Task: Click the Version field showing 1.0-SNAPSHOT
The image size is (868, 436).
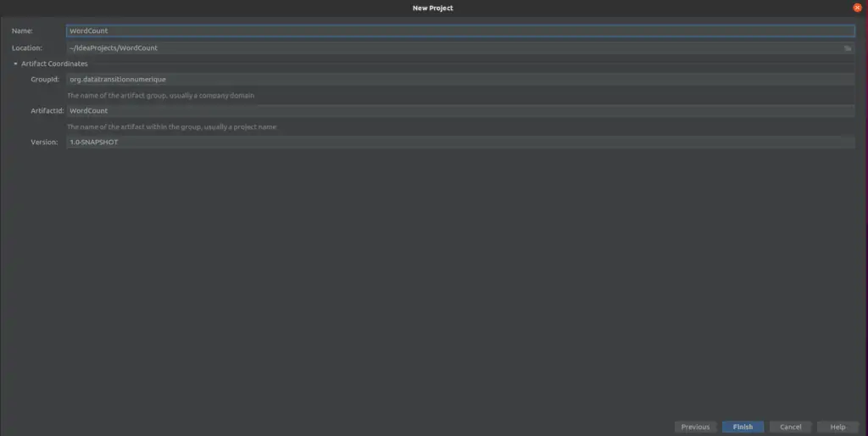Action: point(458,143)
